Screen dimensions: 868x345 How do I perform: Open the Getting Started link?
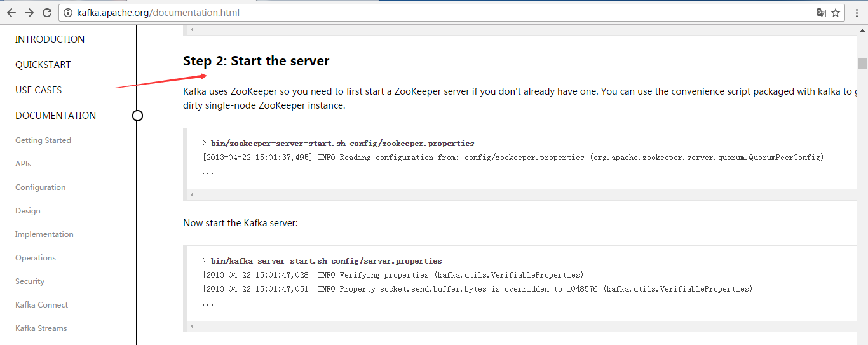(x=43, y=140)
